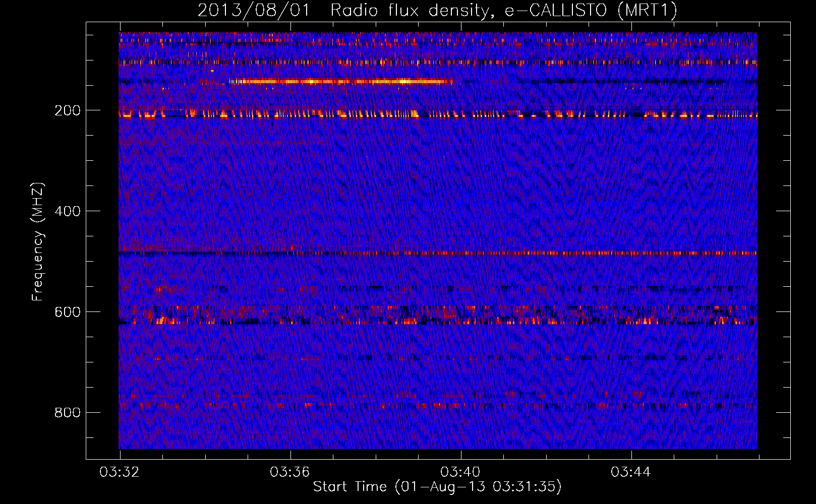This screenshot has height=504, width=816.
Task: Click the 800 frequency tick label
Action: pyautogui.click(x=68, y=413)
